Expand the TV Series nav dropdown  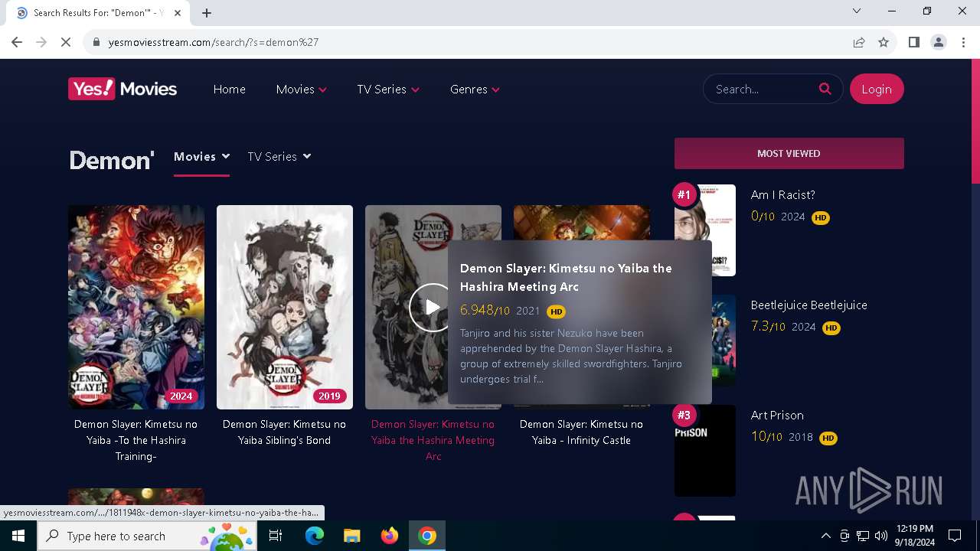388,89
